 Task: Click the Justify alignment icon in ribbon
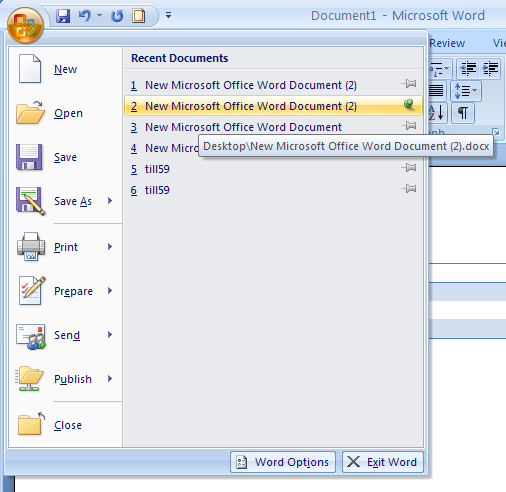[436, 90]
